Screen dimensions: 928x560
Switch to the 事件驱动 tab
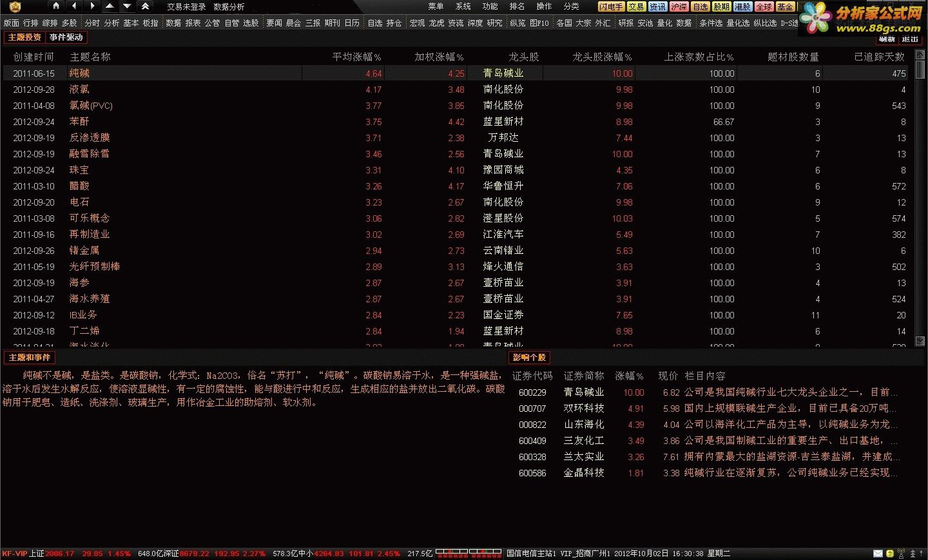[x=66, y=37]
